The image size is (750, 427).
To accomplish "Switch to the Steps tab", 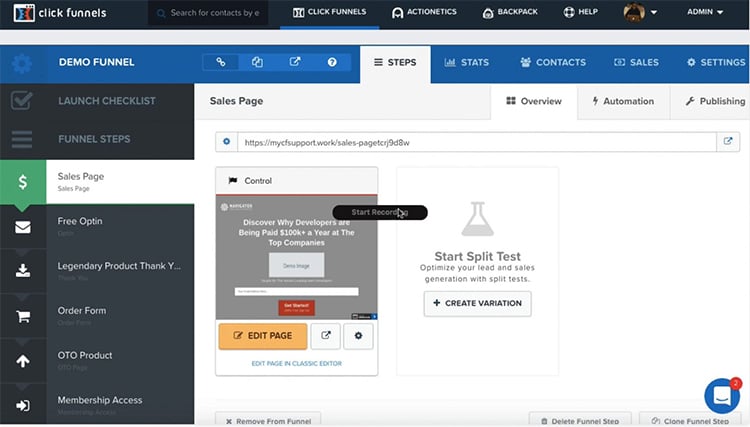I will coord(395,63).
